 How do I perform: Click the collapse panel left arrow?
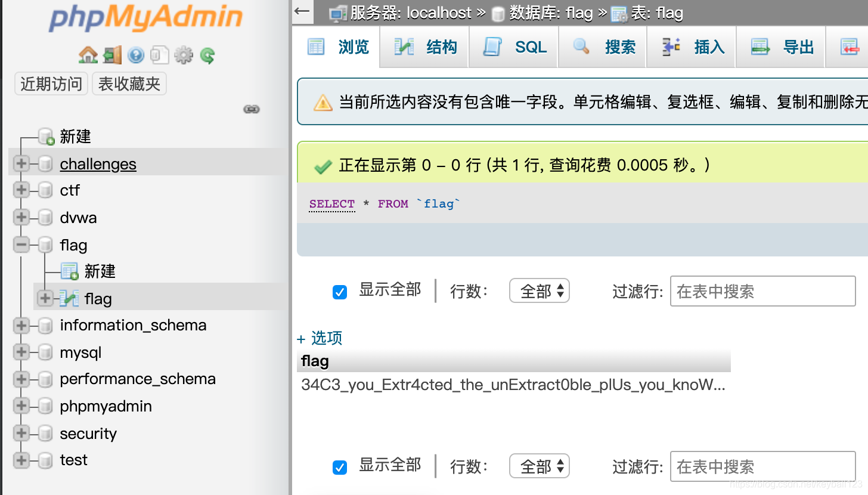click(302, 11)
